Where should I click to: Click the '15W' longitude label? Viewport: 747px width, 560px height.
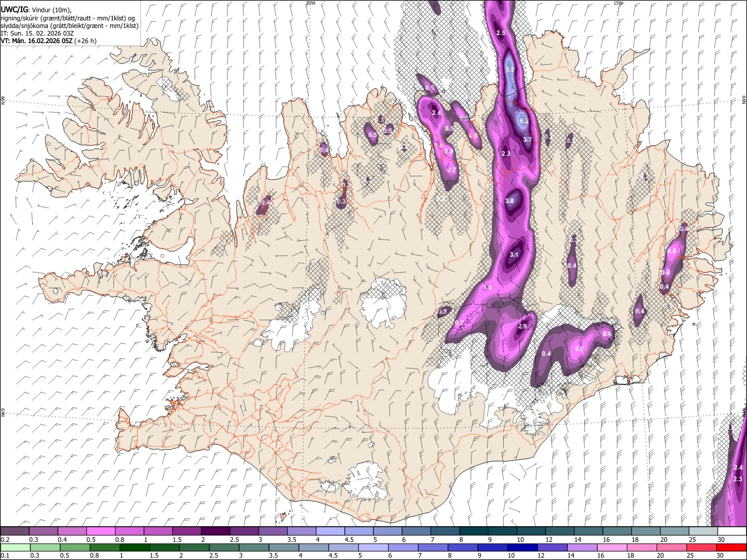(x=619, y=3)
